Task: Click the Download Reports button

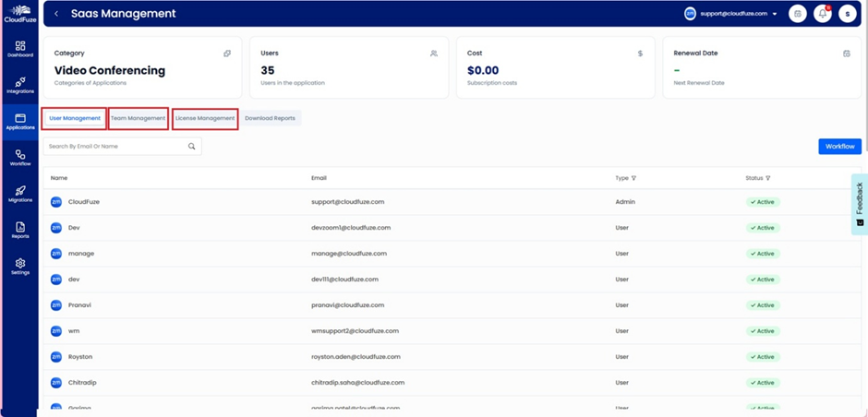Action: click(270, 118)
